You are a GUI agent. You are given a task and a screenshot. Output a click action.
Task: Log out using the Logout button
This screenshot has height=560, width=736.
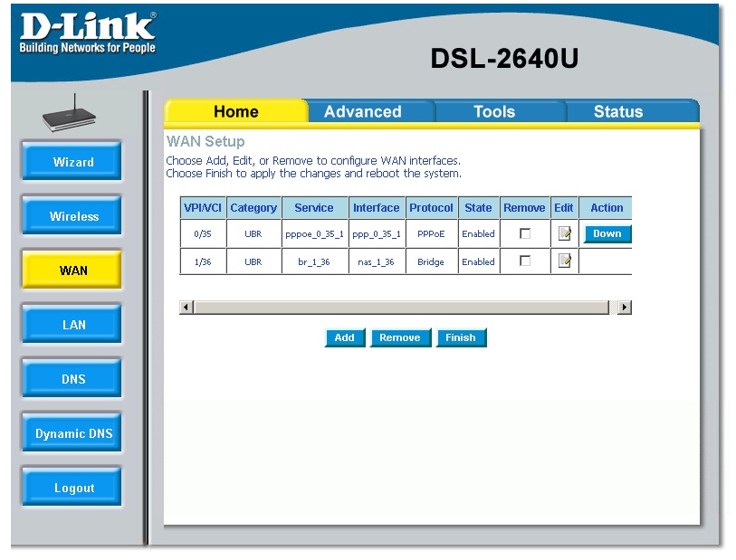coord(73,488)
